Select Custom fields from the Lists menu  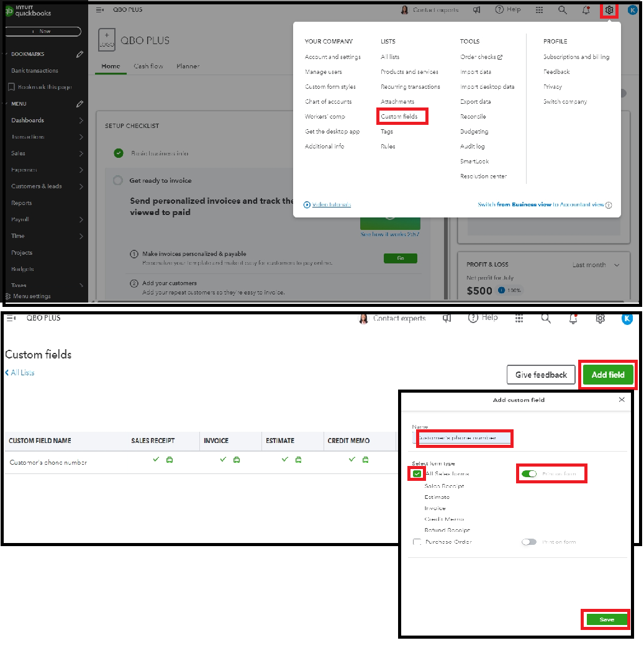click(402, 116)
